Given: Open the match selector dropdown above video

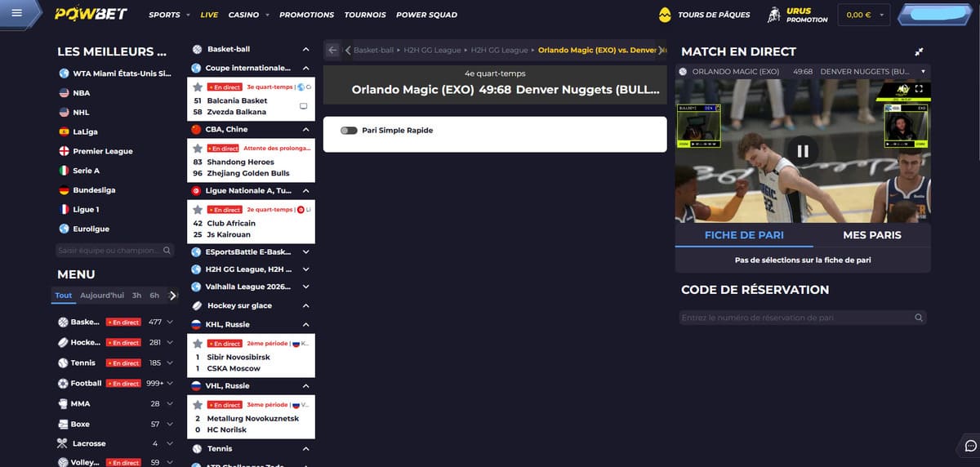Looking at the screenshot, I should pos(923,72).
